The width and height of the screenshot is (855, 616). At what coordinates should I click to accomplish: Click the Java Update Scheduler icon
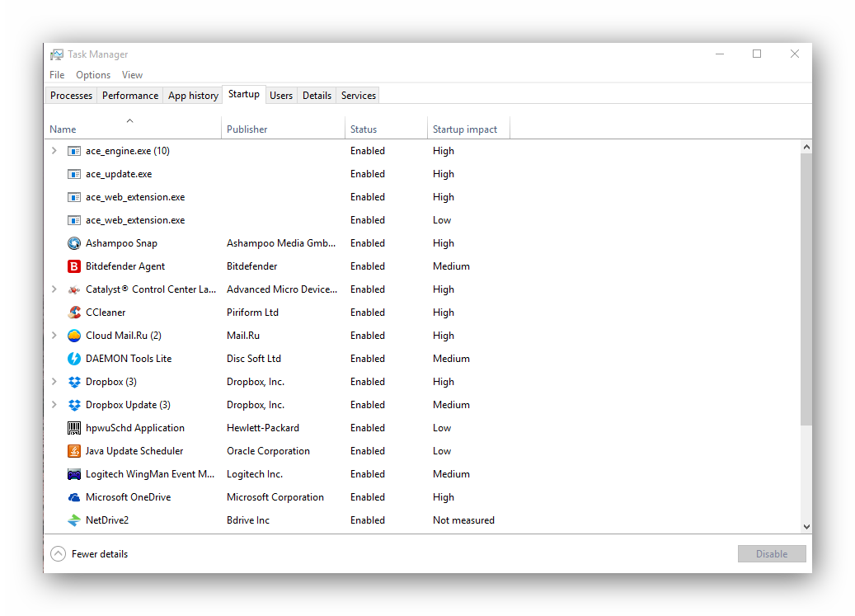coord(74,451)
